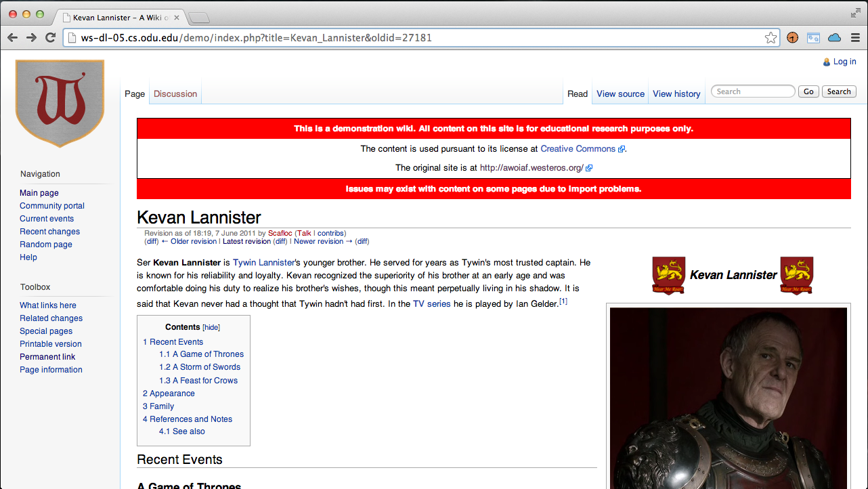Open a new tab with the blank tab button
Viewport: 868px width, 489px height.
(x=198, y=18)
